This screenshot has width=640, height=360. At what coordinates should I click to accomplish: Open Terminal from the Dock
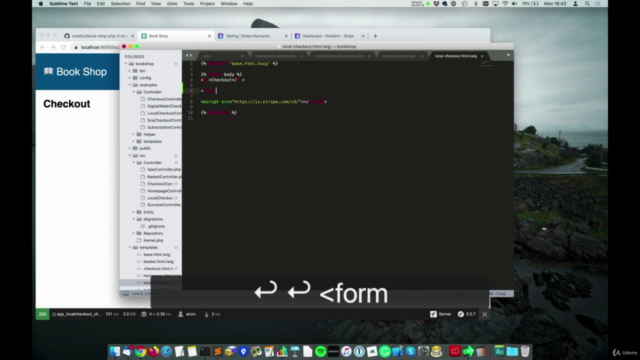(x=205, y=351)
